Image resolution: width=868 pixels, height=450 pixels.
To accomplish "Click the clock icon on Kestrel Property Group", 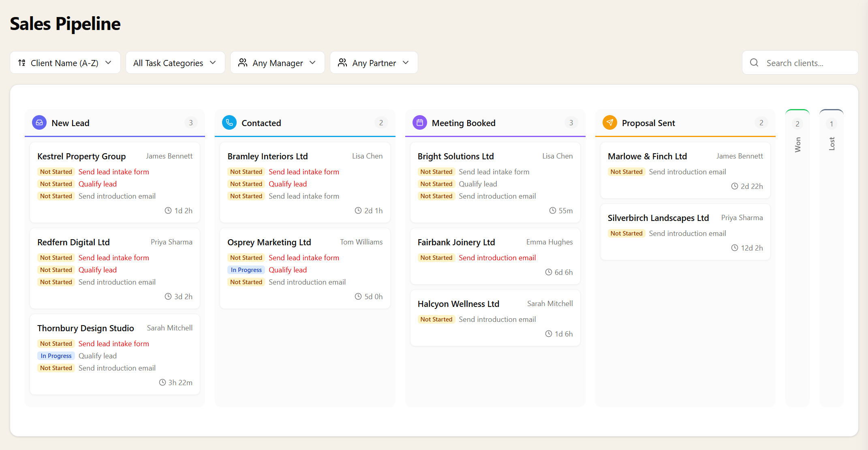I will [168, 210].
